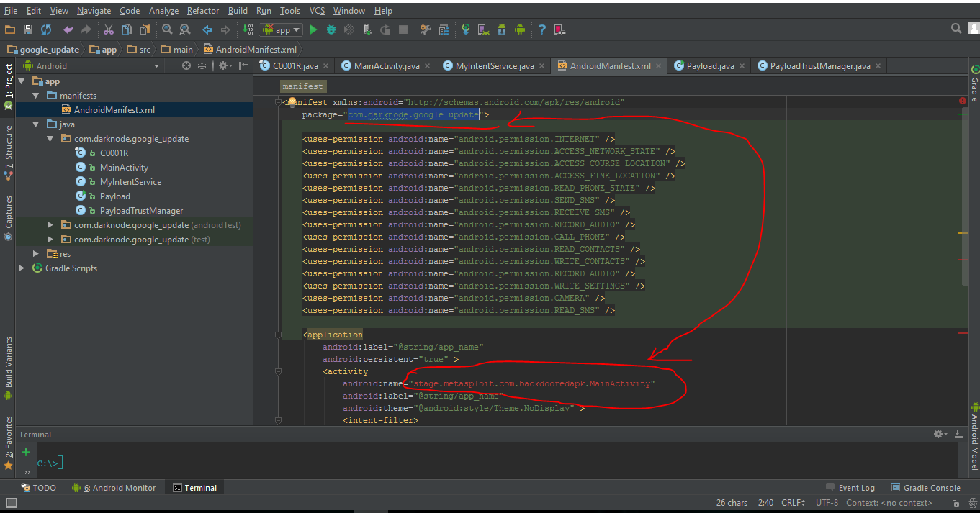Click the CRLF line separator in status bar
The image size is (980, 513).
click(x=792, y=503)
